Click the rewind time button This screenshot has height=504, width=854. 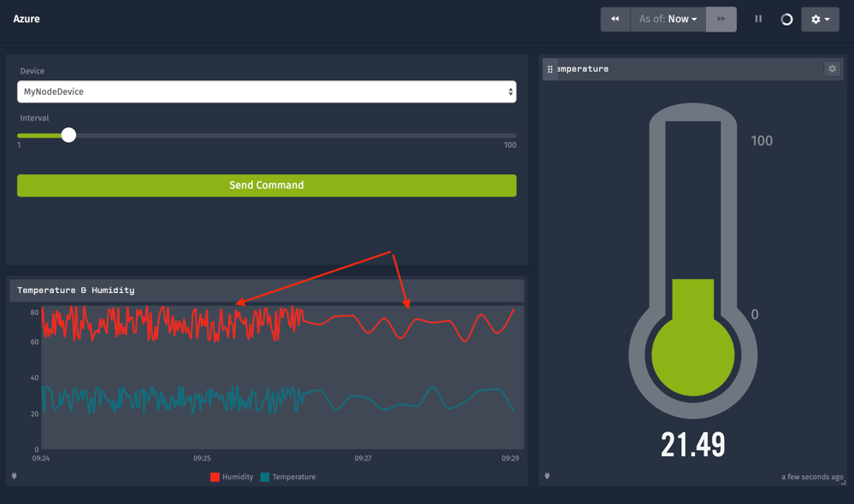pos(615,19)
